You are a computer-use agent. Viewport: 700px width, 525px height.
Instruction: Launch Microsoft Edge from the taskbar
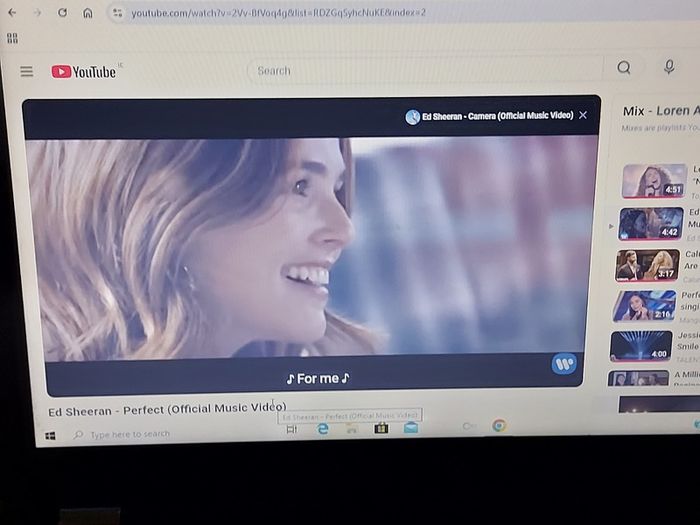[322, 429]
